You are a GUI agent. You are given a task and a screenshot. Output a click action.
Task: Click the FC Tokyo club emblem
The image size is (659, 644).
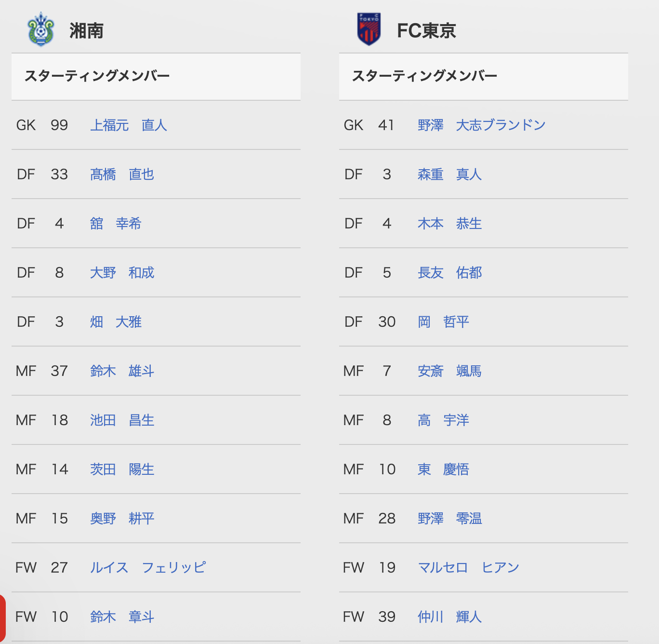point(369,29)
